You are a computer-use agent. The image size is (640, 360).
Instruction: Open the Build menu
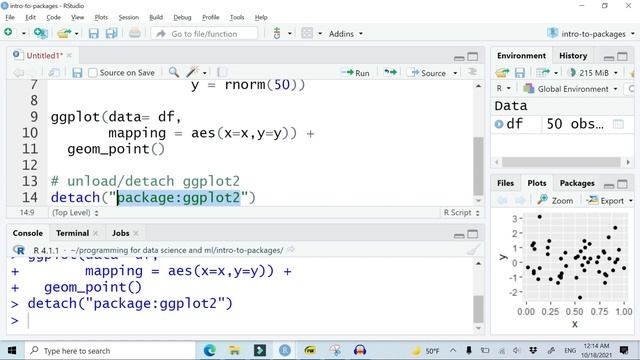coord(156,18)
